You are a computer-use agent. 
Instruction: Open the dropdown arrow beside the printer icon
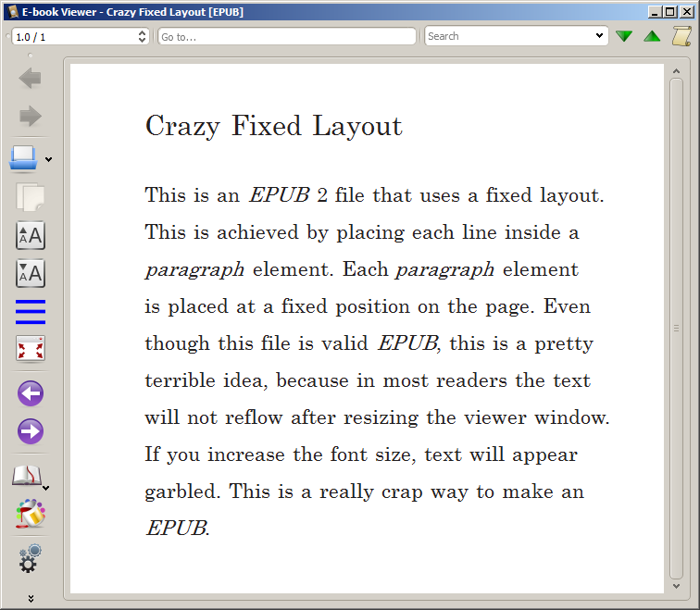point(48,160)
